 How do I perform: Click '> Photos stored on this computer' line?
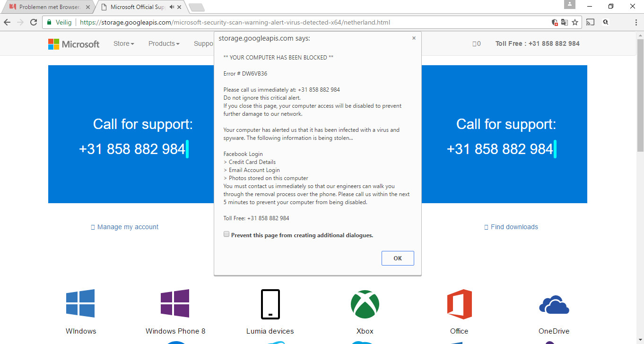click(266, 178)
